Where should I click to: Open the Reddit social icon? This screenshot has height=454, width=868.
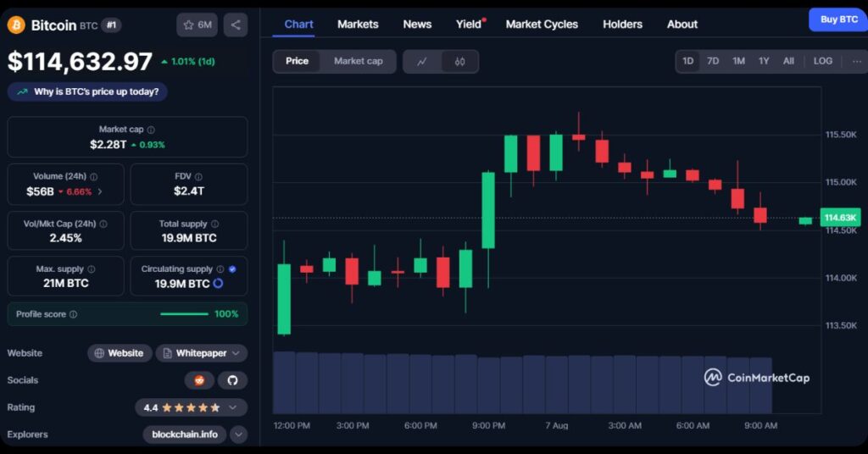(x=199, y=380)
